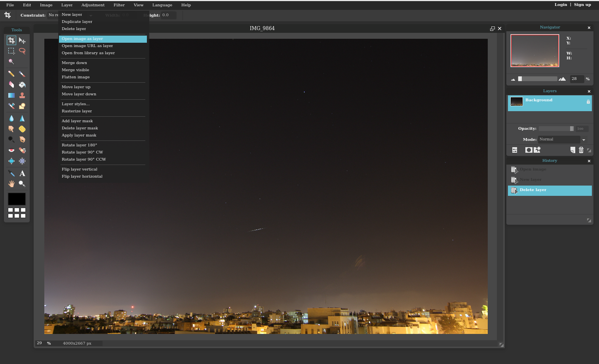Select the Gradient tool
Screen dimensions: 599x364
[x=11, y=95]
